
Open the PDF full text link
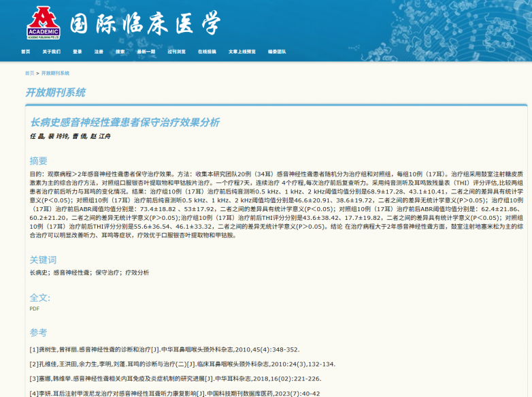34,308
